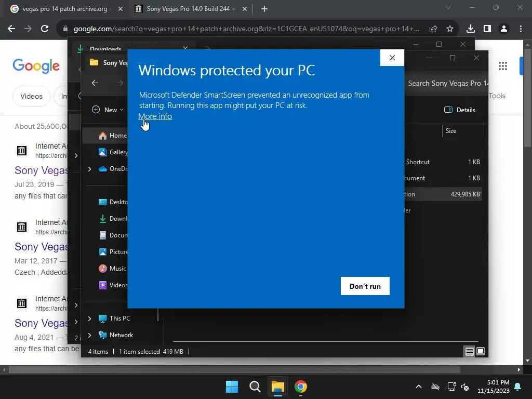The image size is (532, 399).
Task: Open Downloads in Explorer sidebar
Action: tap(113, 219)
